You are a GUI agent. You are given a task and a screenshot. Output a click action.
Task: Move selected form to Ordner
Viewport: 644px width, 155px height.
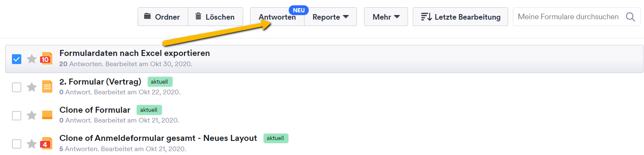point(163,17)
